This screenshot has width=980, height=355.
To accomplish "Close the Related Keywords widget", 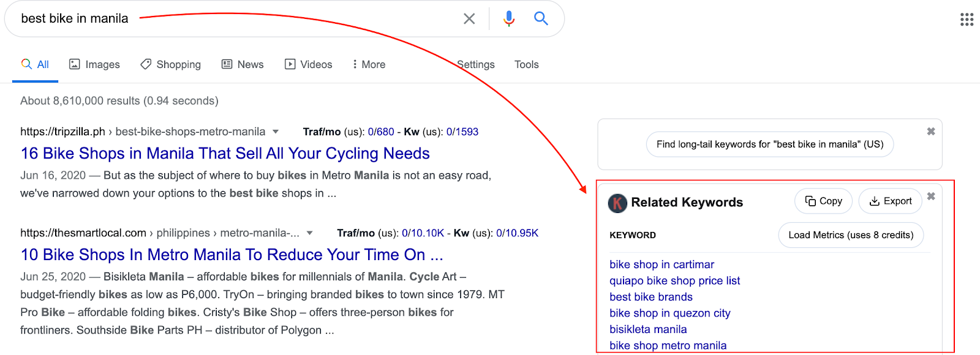I will coord(931,196).
